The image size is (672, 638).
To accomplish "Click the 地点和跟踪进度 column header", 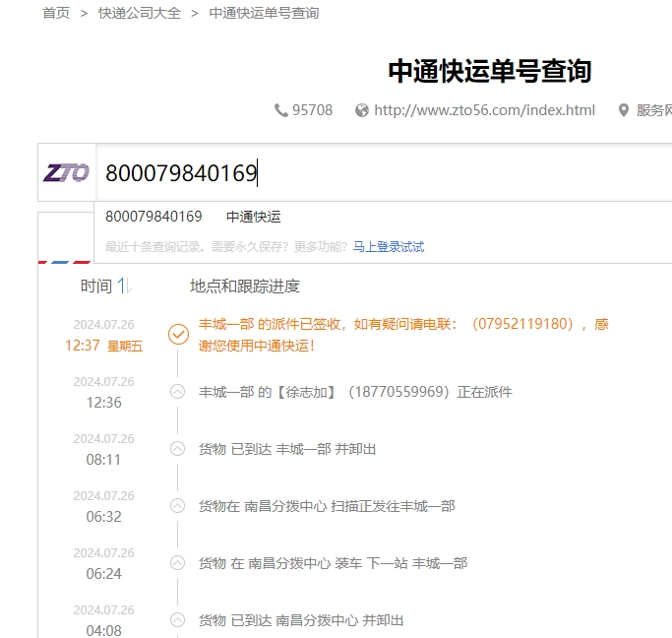I will (x=245, y=286).
